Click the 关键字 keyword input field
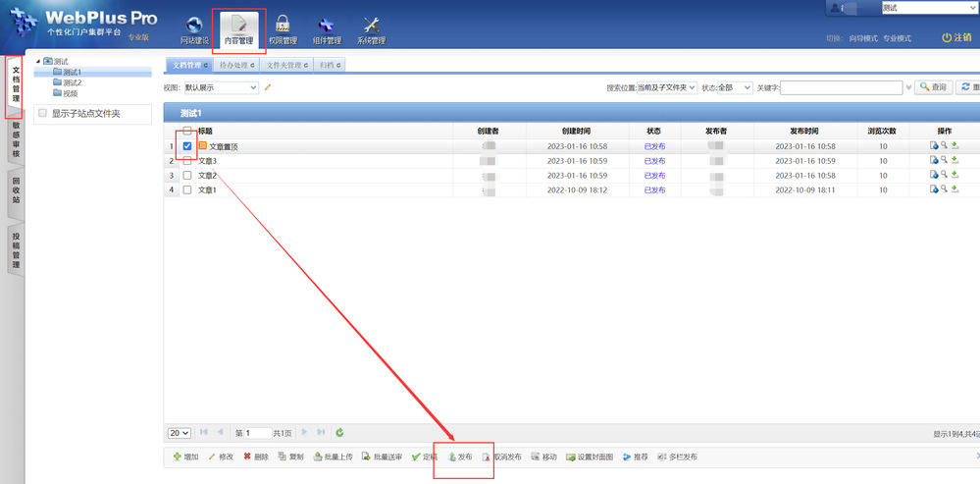 click(x=841, y=87)
